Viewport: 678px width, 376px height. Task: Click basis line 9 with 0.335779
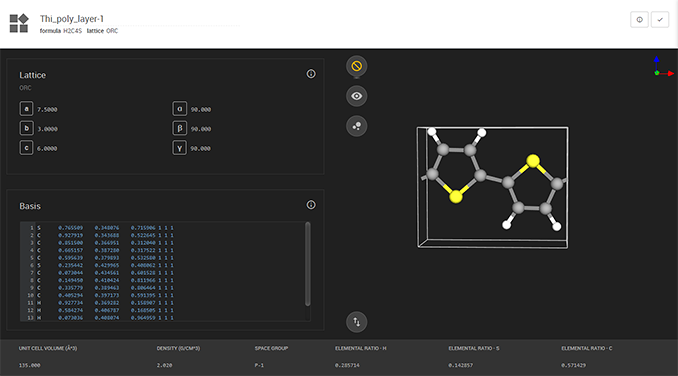click(x=105, y=288)
